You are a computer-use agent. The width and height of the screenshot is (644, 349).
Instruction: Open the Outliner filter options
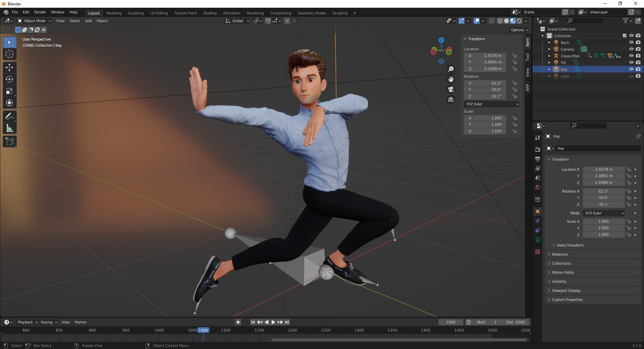pyautogui.click(x=626, y=20)
